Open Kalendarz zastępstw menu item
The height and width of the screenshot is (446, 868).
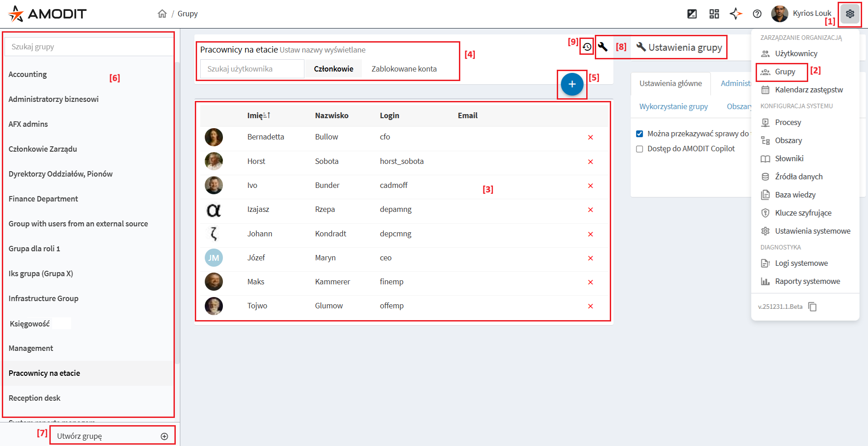pos(808,90)
